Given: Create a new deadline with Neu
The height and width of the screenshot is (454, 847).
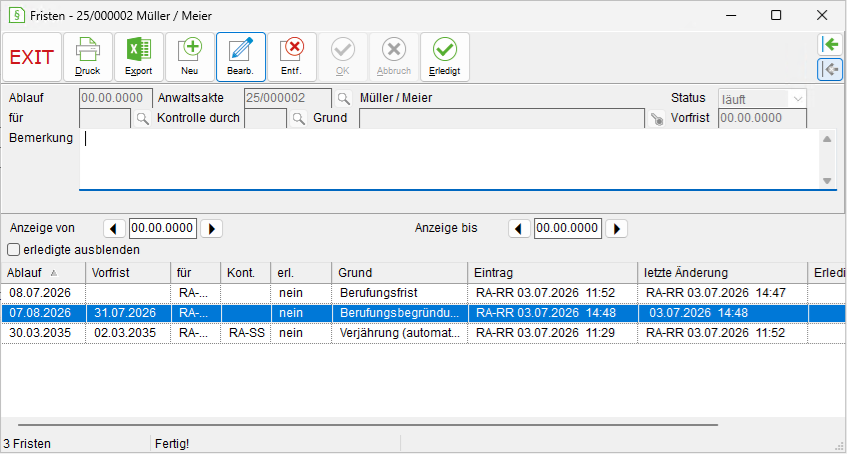Looking at the screenshot, I should coord(190,57).
